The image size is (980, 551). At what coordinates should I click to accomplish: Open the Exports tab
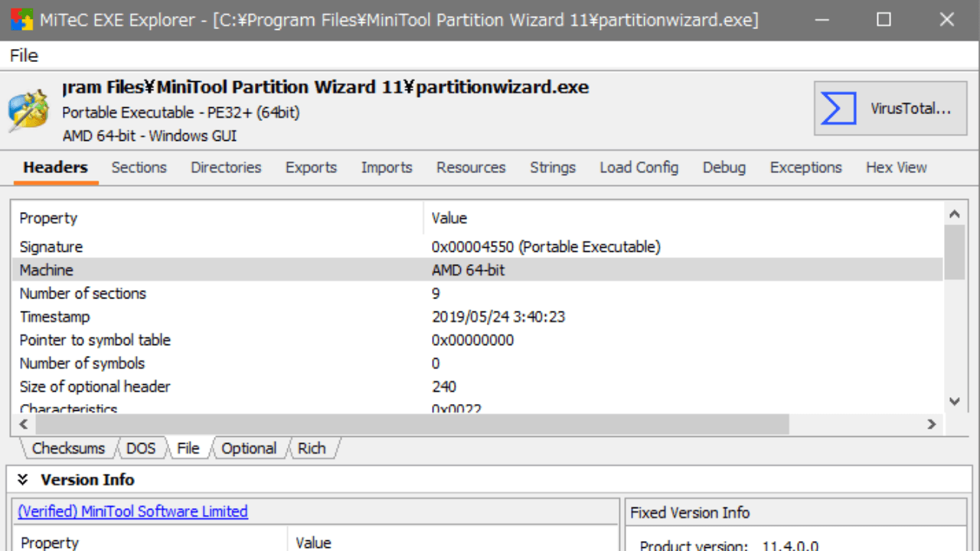point(311,168)
